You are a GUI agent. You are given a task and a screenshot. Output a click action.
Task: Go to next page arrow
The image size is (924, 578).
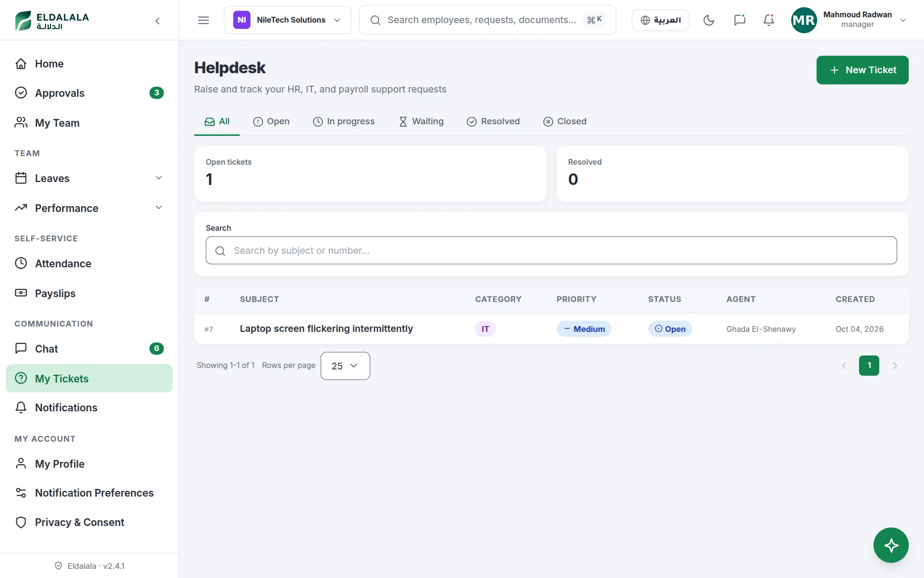click(x=895, y=366)
